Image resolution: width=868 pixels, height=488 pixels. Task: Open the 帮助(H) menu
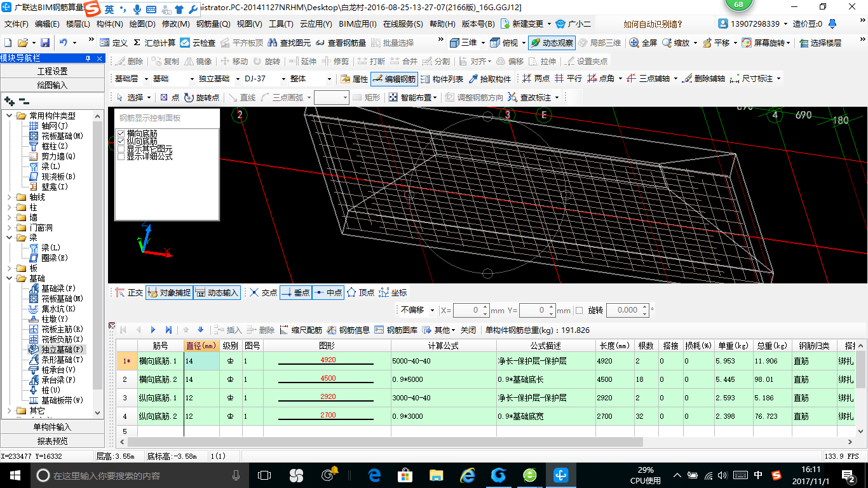pos(442,24)
